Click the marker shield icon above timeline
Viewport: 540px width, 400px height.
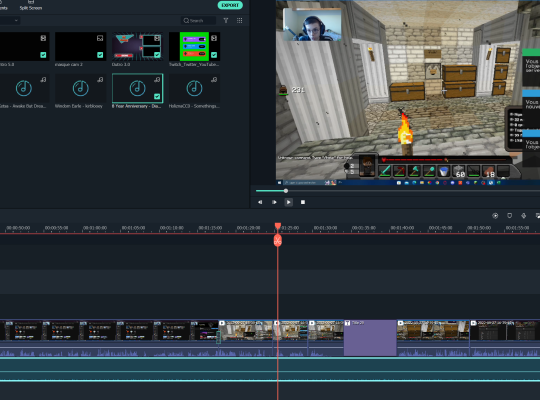coord(509,216)
